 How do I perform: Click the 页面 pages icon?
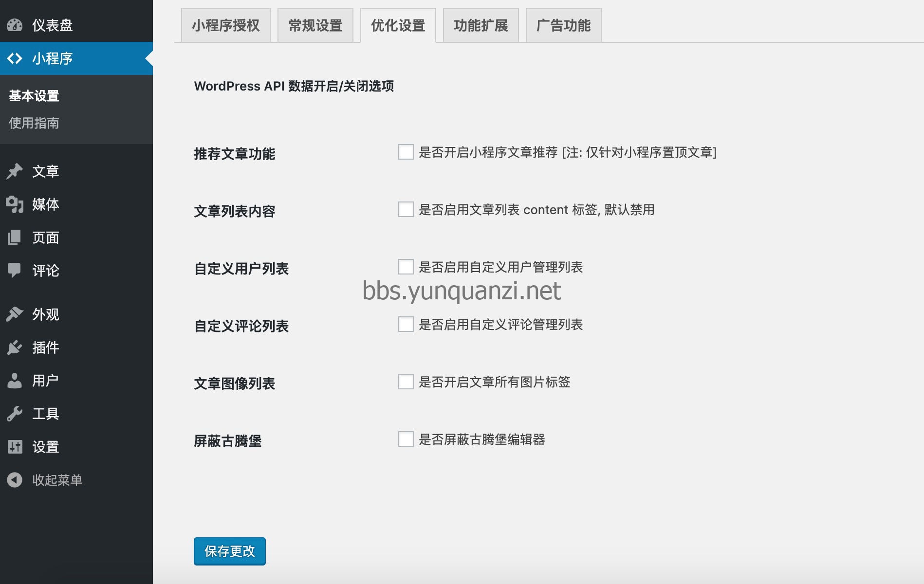click(x=15, y=237)
